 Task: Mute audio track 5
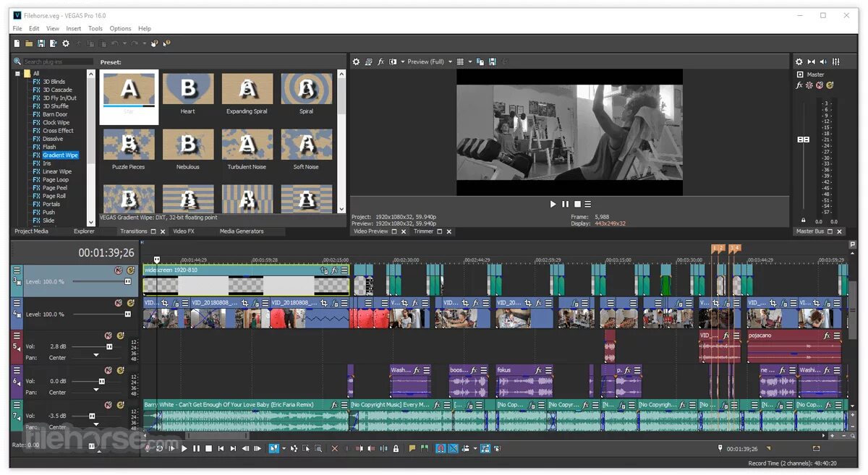(109, 335)
